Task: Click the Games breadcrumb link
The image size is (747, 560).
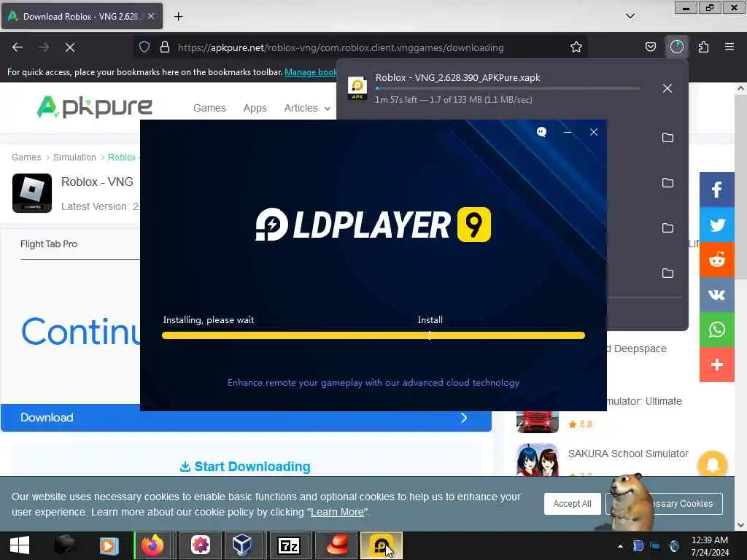Action: coord(26,157)
